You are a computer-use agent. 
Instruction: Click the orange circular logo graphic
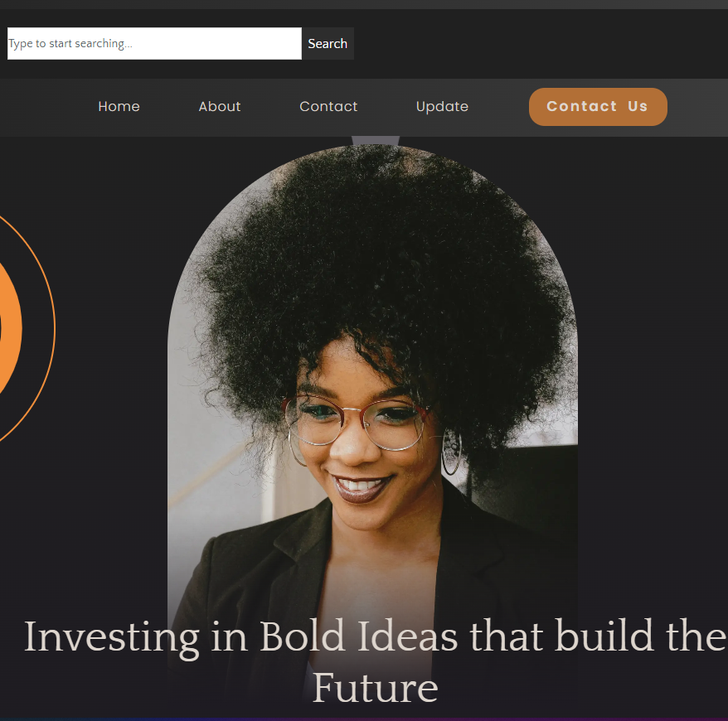tap(10, 328)
